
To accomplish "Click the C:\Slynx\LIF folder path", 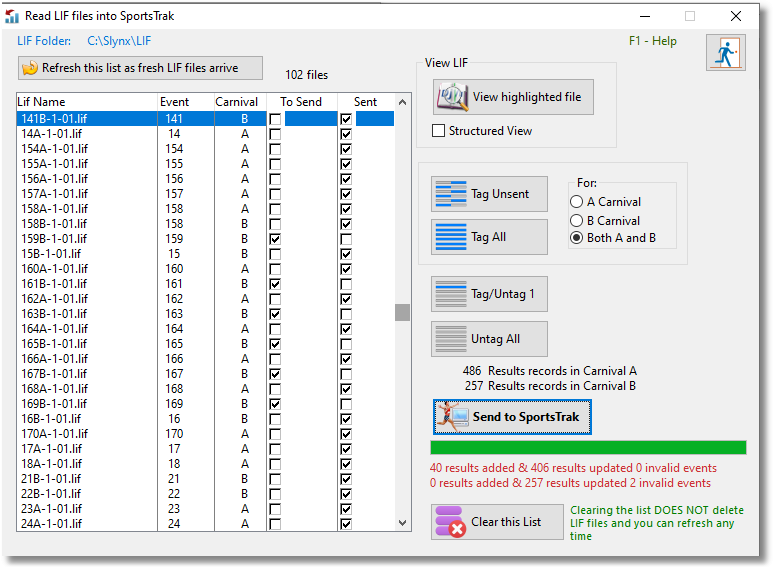I will pos(119,41).
